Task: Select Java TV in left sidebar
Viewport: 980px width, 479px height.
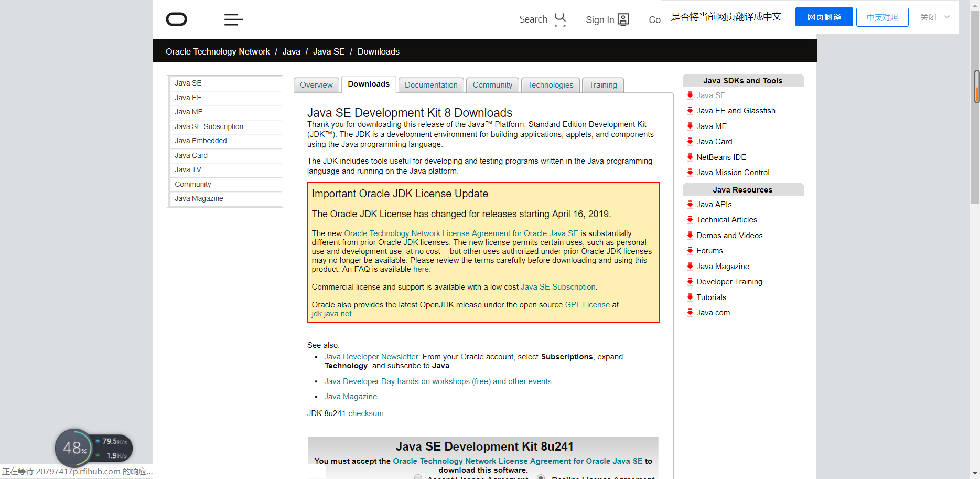Action: click(x=225, y=170)
